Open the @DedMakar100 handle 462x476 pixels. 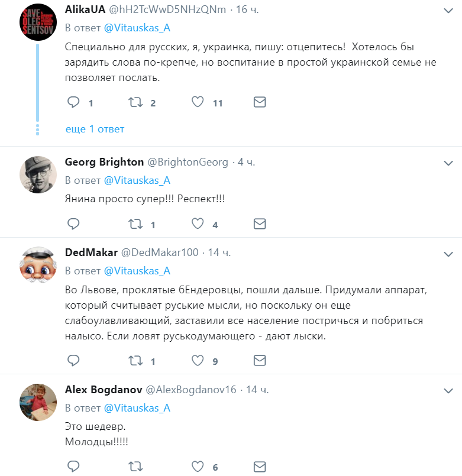[x=160, y=252]
